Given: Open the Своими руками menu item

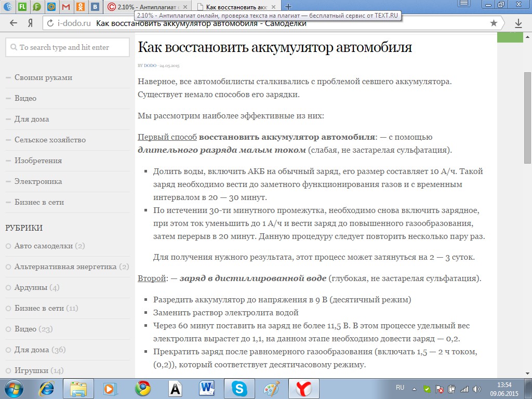Looking at the screenshot, I should [x=44, y=77].
